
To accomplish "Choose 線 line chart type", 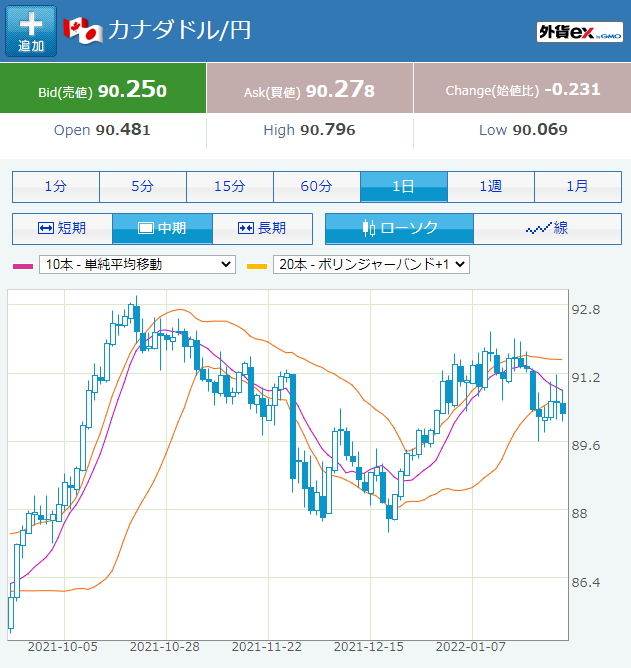I will (547, 229).
